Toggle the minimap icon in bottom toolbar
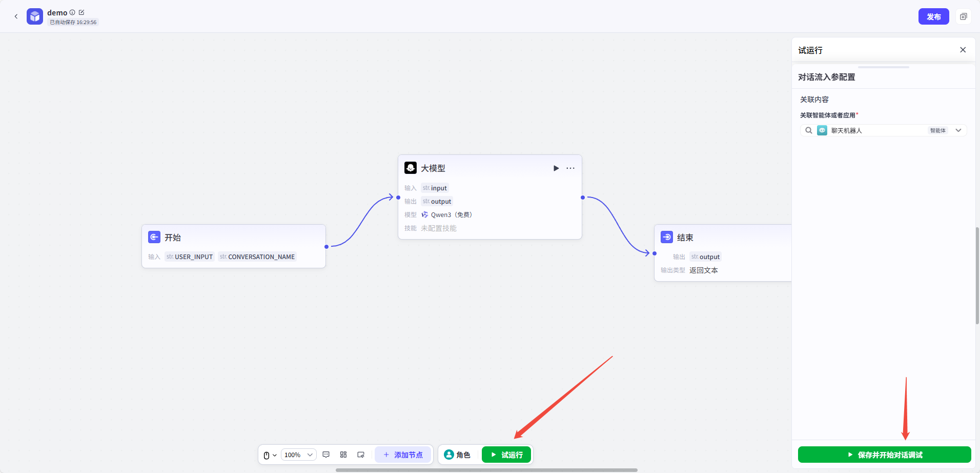 [361, 455]
